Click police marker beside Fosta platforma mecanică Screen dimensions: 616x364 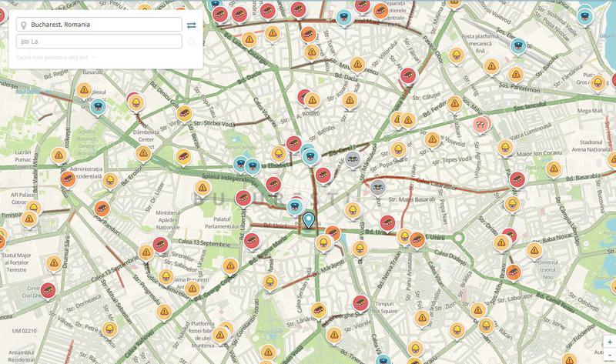coord(518,45)
